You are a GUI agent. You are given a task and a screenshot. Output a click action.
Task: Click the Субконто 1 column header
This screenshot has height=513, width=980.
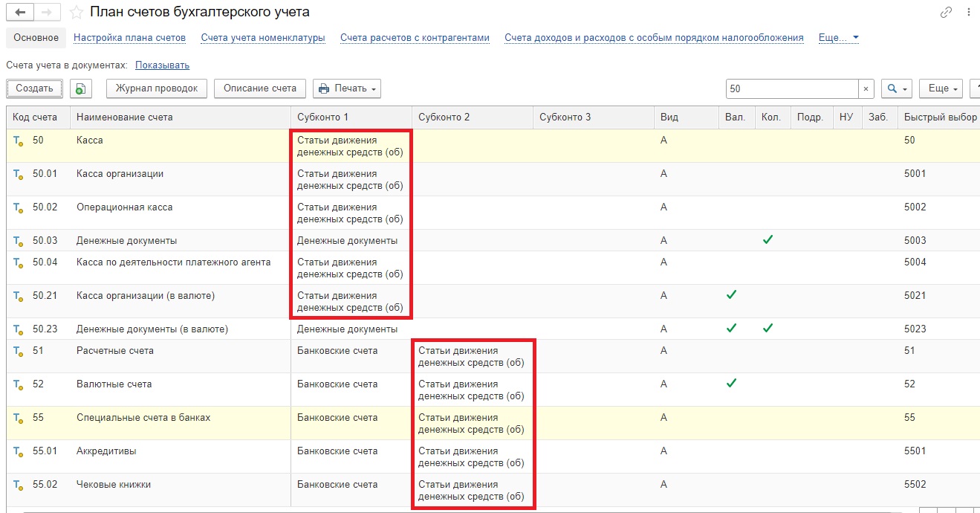(351, 117)
